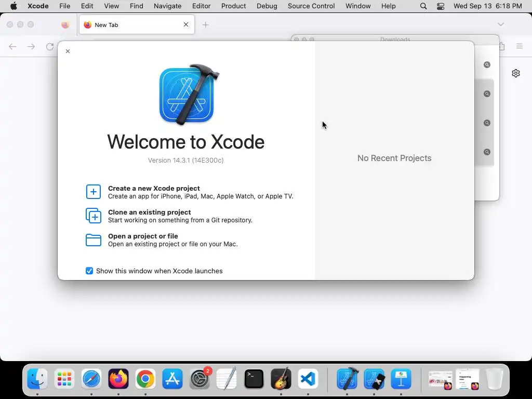Open the View menu
Image resolution: width=532 pixels, height=399 pixels.
tap(111, 6)
